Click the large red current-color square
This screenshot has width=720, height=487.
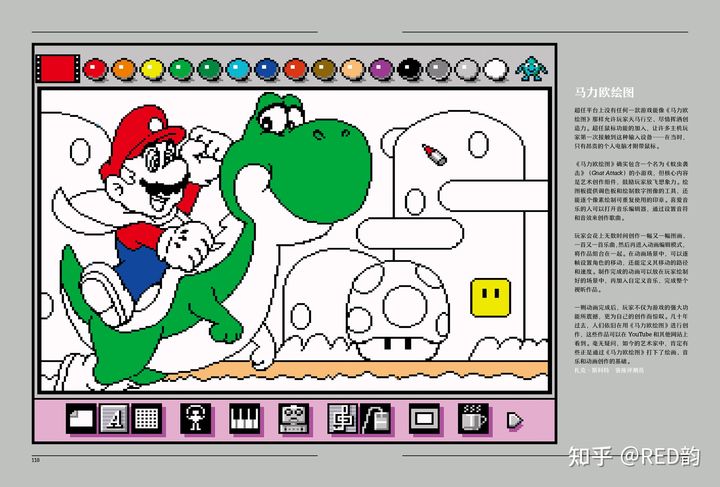(58, 68)
